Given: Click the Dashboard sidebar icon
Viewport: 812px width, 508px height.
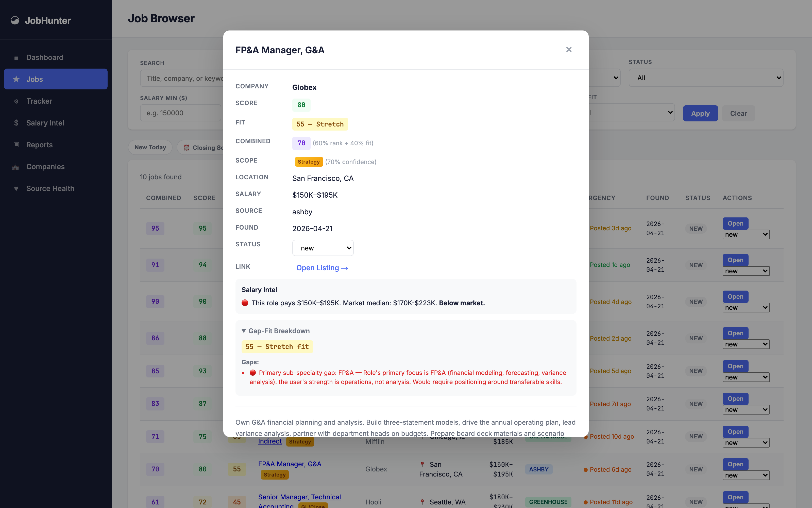Looking at the screenshot, I should click(16, 58).
